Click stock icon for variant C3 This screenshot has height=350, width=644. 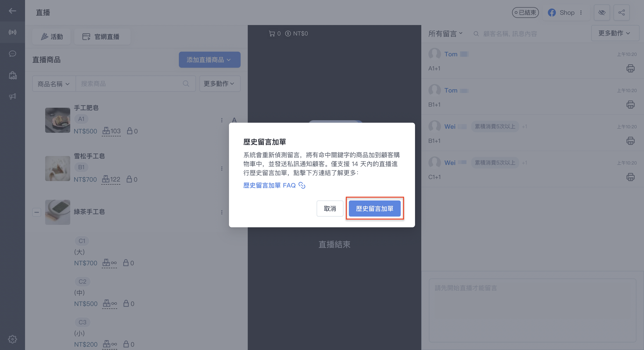(110, 344)
